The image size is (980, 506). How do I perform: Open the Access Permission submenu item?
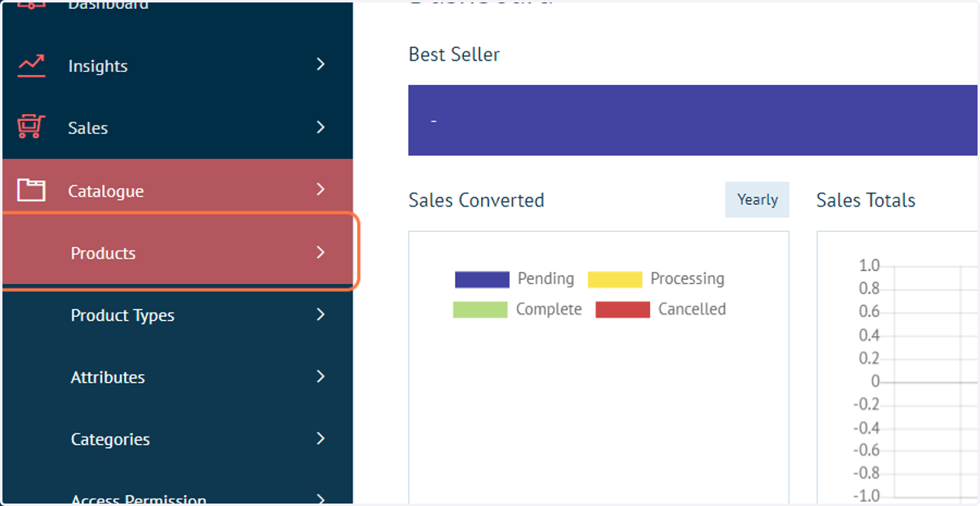177,495
